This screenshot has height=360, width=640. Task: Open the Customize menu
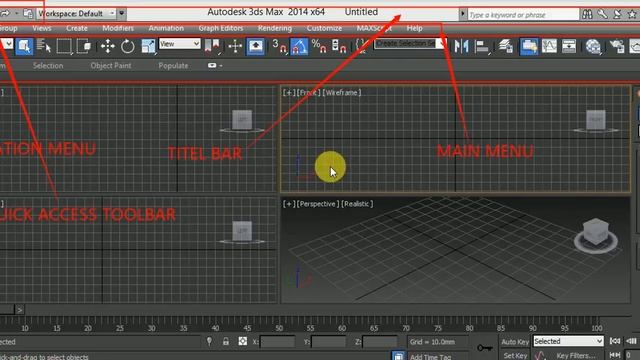[x=324, y=28]
